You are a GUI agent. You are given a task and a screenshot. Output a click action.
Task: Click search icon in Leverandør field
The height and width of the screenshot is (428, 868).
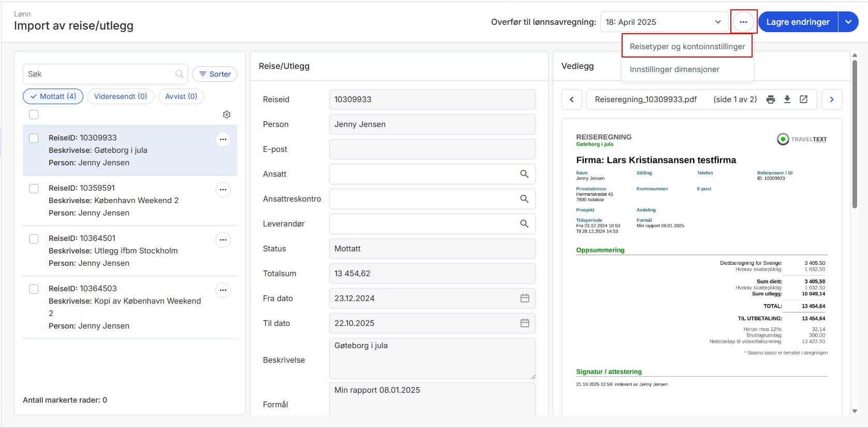click(x=524, y=224)
